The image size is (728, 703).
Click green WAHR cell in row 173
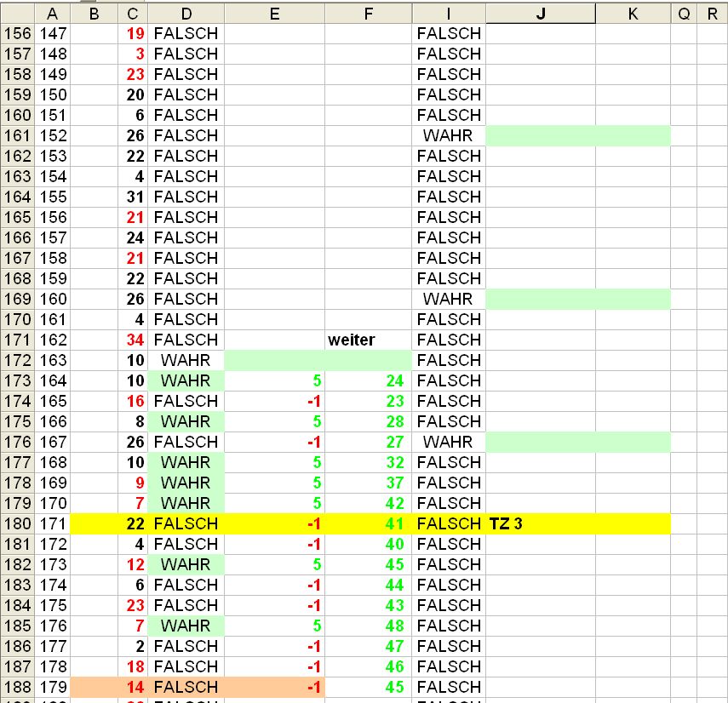click(186, 380)
